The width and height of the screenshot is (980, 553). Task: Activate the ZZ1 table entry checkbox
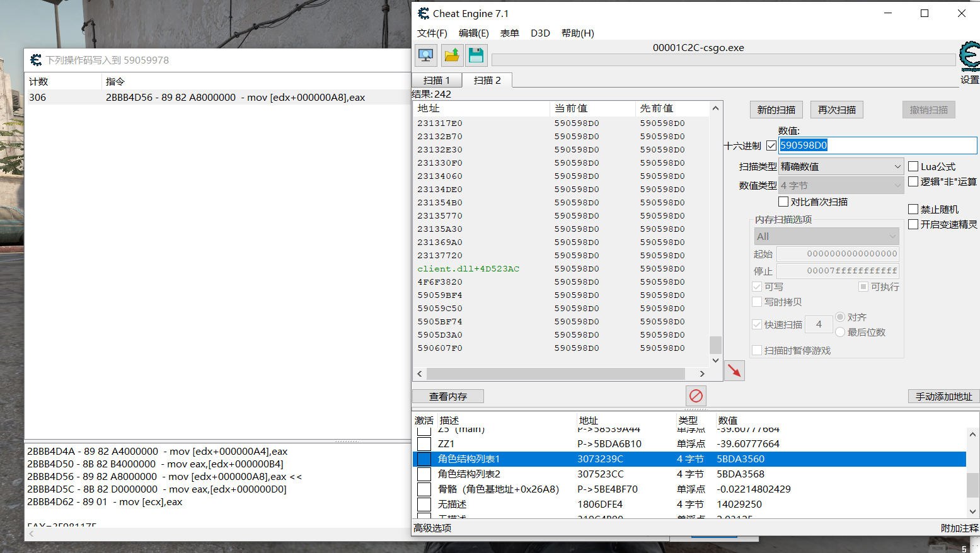click(424, 443)
